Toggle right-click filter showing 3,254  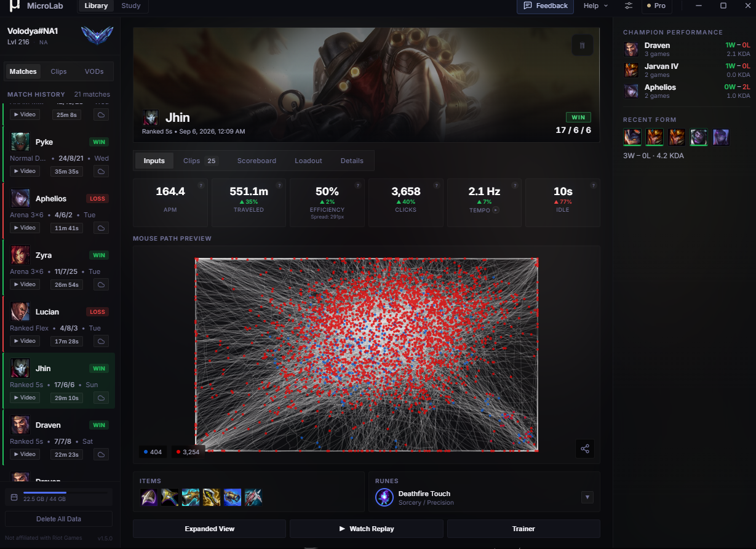click(188, 452)
